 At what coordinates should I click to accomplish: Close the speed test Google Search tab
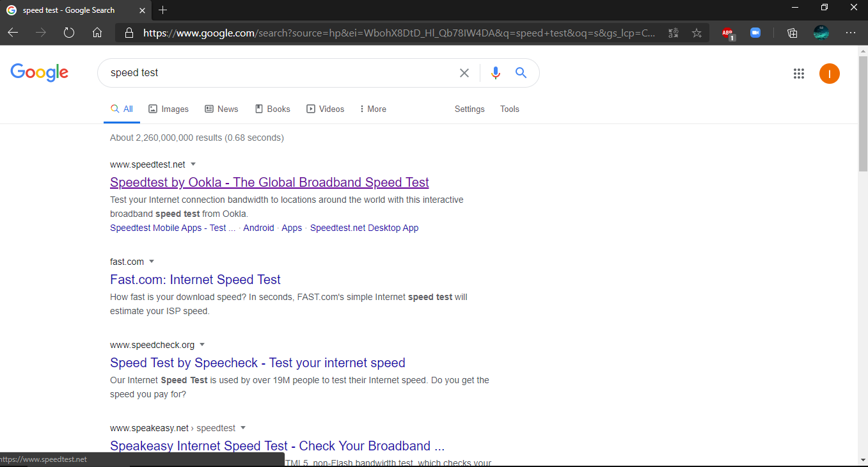(x=141, y=10)
